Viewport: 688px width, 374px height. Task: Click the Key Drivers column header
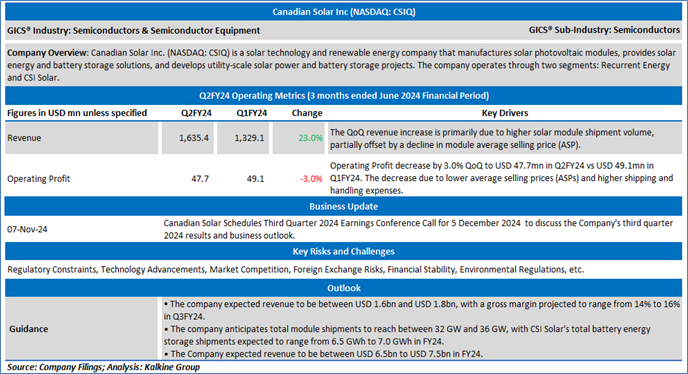(x=505, y=113)
